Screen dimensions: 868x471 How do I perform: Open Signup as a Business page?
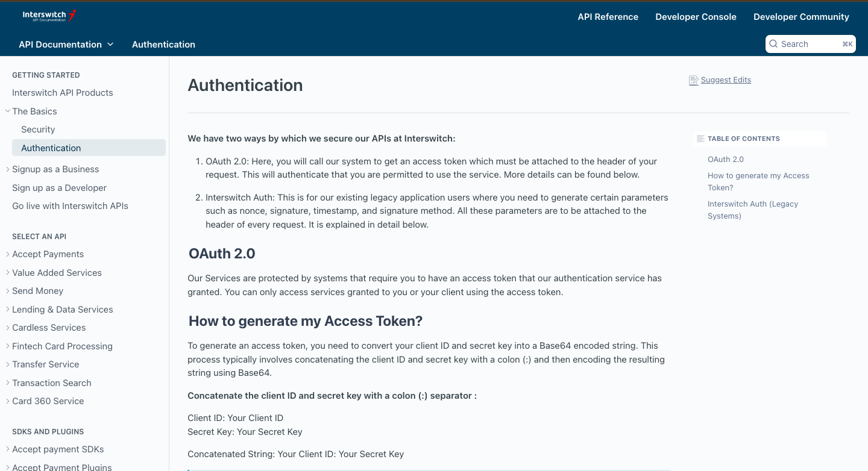click(x=55, y=169)
